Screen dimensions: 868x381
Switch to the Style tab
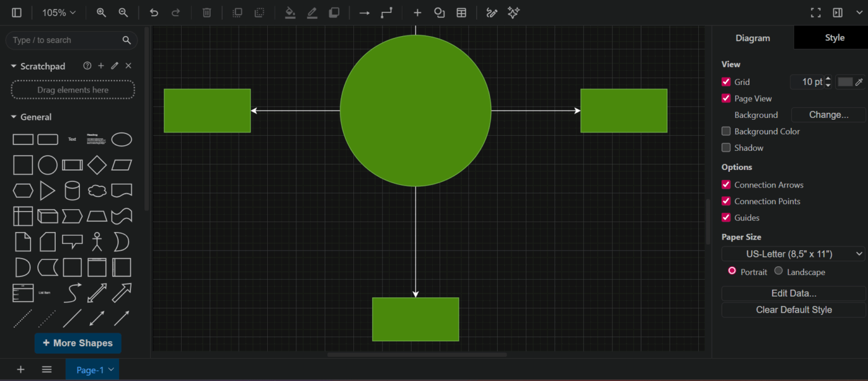tap(835, 38)
